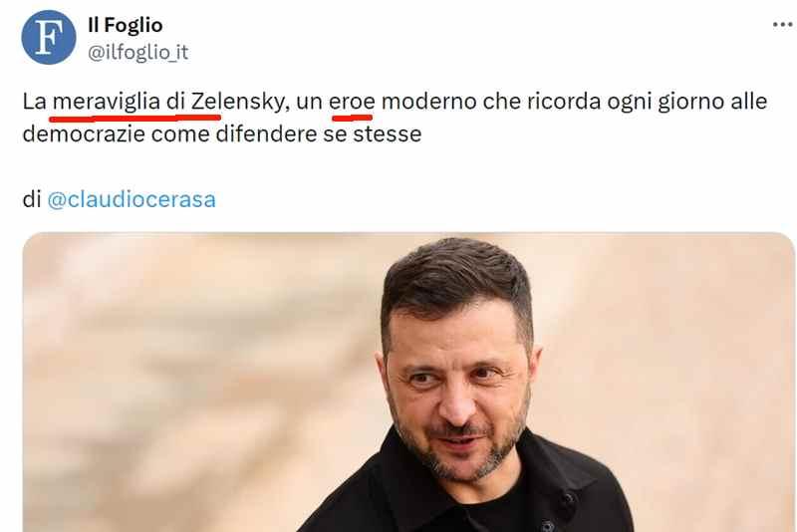Open the three-dot more options menu
This screenshot has width=797, height=532.
click(783, 25)
